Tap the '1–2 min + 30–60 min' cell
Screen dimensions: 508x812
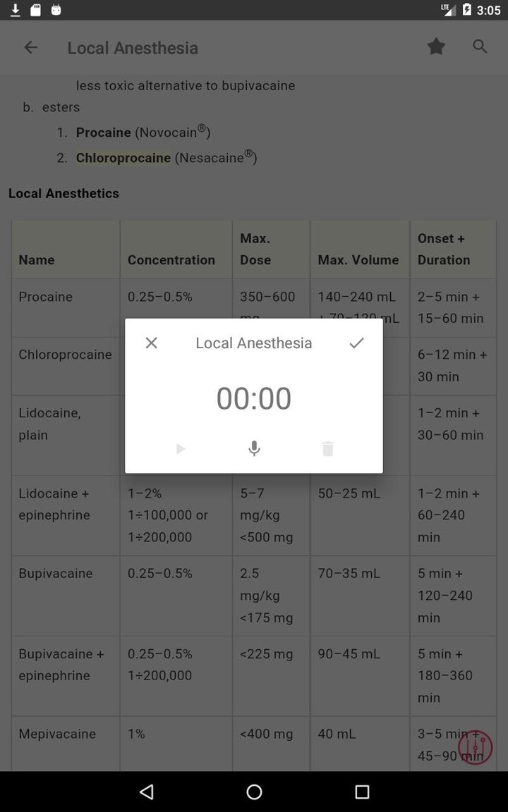453,435
